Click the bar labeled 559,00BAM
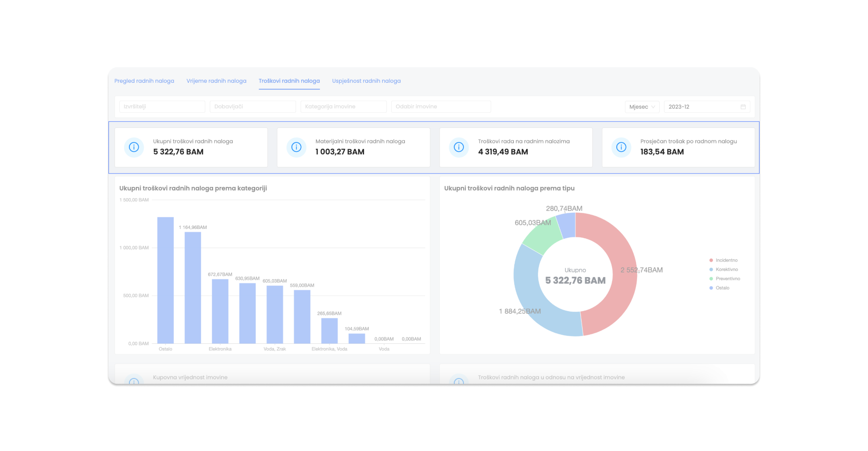Image resolution: width=868 pixels, height=451 pixels. [302, 317]
